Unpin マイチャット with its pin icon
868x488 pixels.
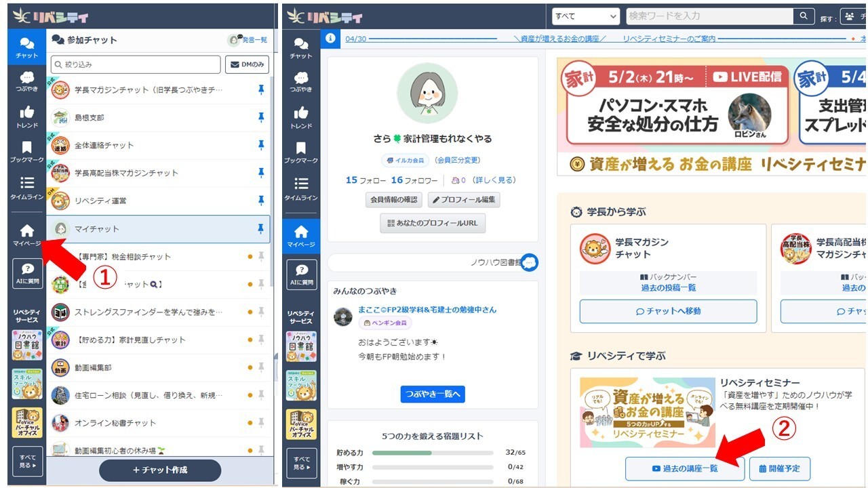tap(261, 228)
